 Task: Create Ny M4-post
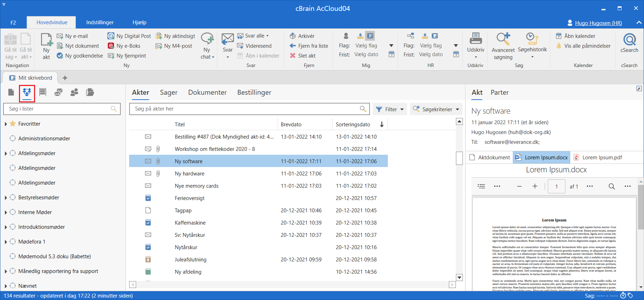pos(174,46)
